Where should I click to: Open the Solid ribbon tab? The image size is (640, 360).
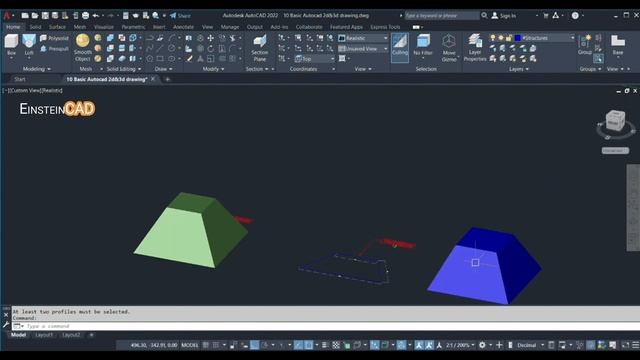click(35, 27)
